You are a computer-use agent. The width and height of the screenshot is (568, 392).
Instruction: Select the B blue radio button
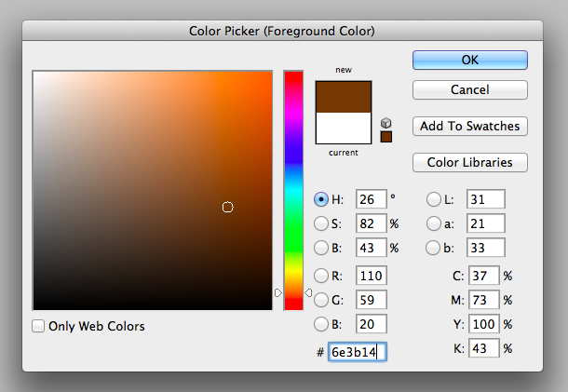coord(321,324)
